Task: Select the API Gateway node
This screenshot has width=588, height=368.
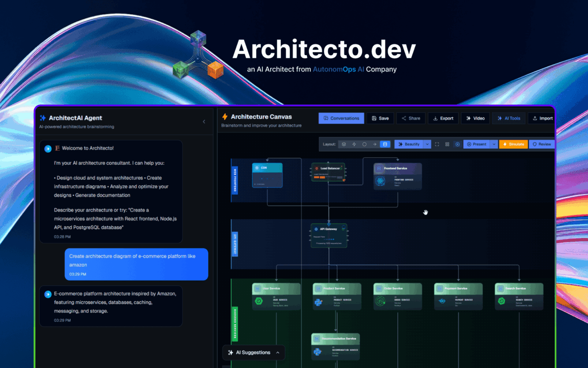Action: pos(329,236)
